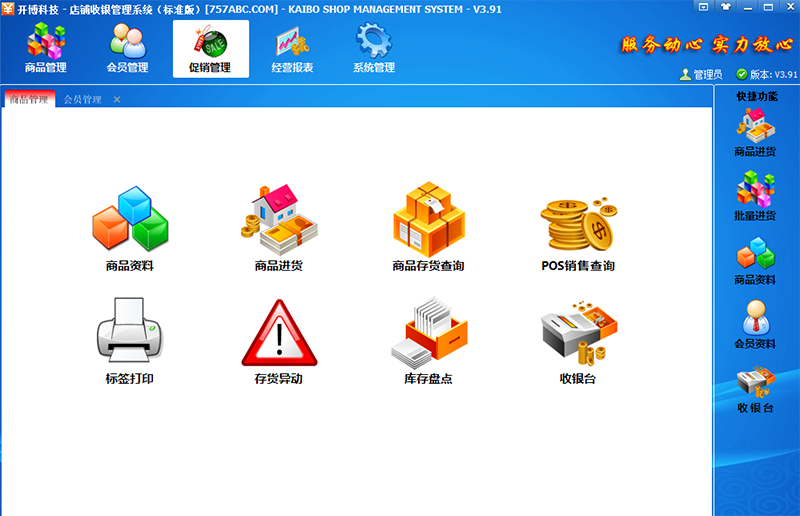Open 商品进货 in the main panel
The height and width of the screenshot is (516, 800).
pyautogui.click(x=279, y=229)
